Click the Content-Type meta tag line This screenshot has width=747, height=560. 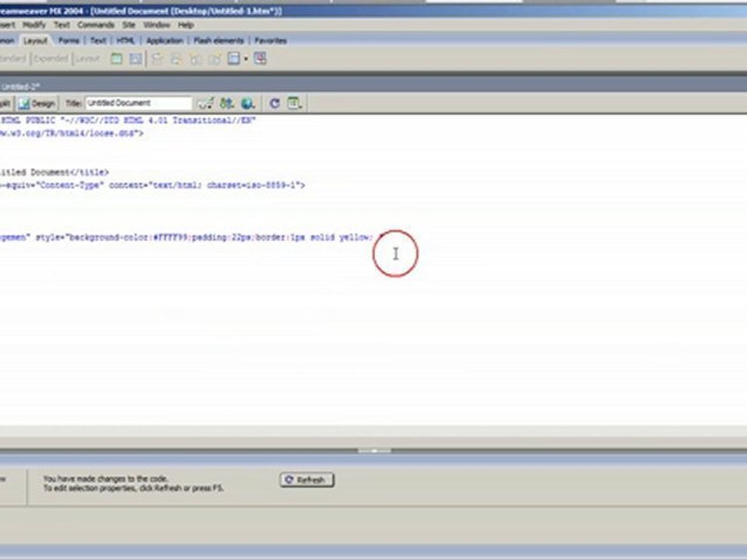pyautogui.click(x=153, y=185)
